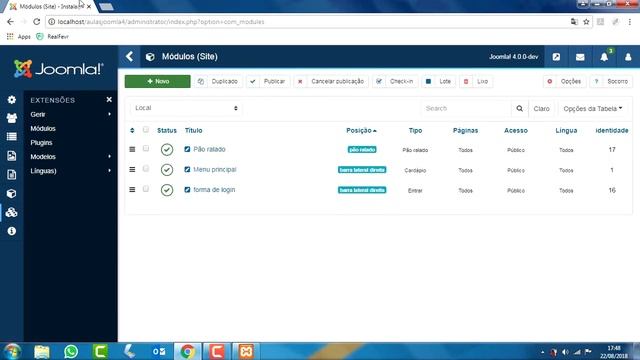Open the Users sidebar icon
The width and height of the screenshot is (640, 360).
point(11,118)
